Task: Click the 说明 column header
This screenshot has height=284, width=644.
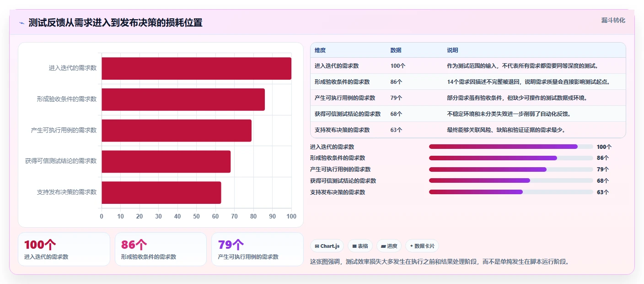Action: [452, 50]
